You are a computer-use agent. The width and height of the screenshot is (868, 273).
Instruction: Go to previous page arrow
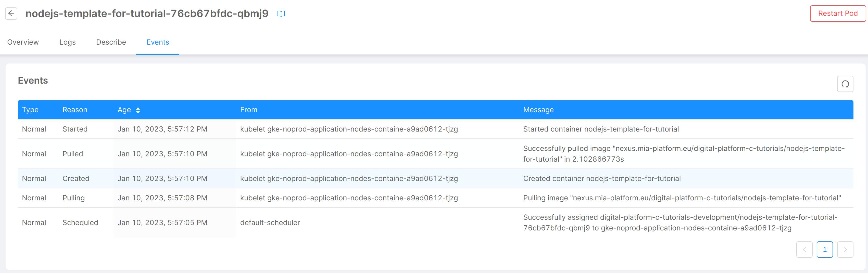[804, 250]
